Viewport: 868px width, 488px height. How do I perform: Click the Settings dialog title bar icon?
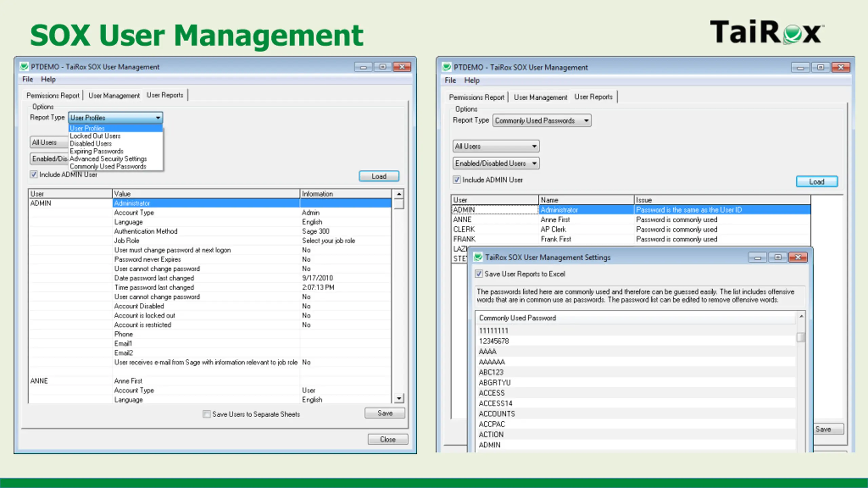478,257
